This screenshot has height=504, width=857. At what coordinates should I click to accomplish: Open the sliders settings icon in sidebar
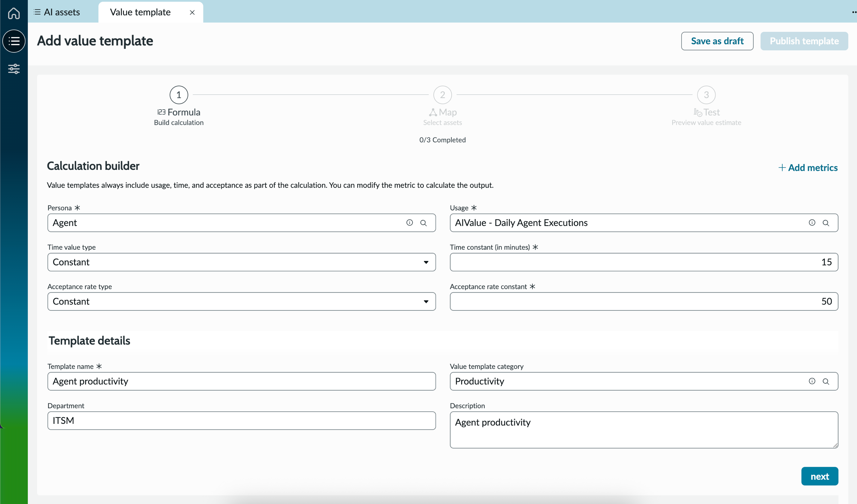(x=14, y=69)
